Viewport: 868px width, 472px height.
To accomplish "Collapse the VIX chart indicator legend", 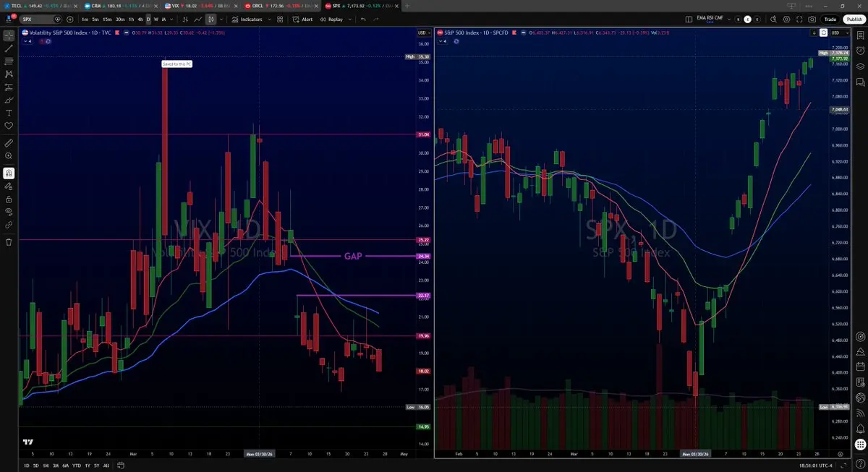I will coord(27,41).
